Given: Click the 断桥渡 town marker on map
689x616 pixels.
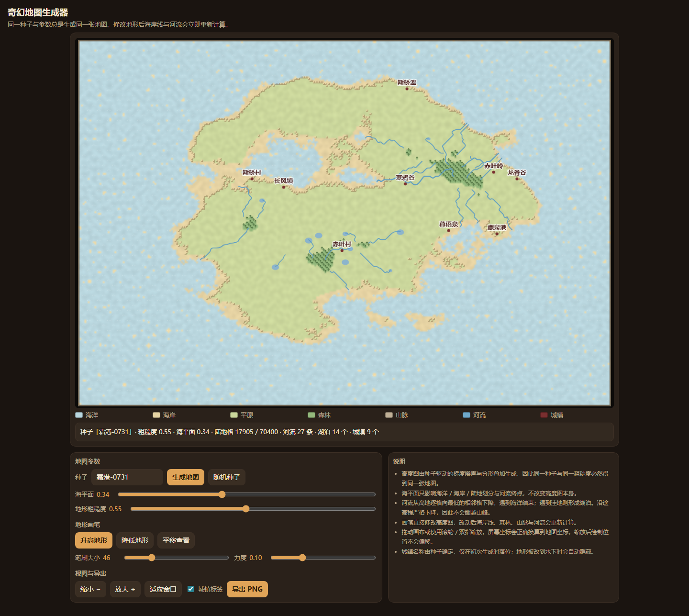Looking at the screenshot, I should (x=407, y=89).
